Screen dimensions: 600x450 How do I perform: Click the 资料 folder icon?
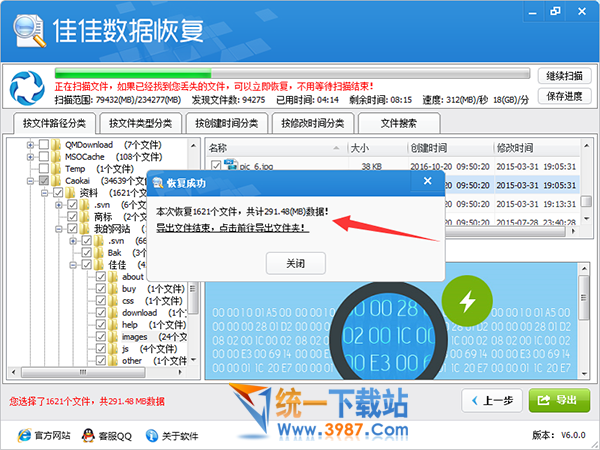click(x=70, y=192)
